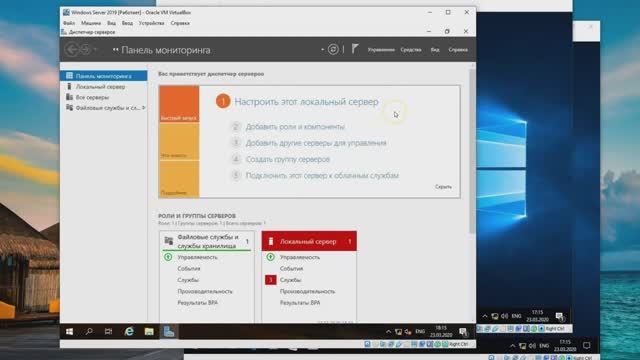Click Настроить этот локальный сервер link
This screenshot has width=640, height=360.
306,102
